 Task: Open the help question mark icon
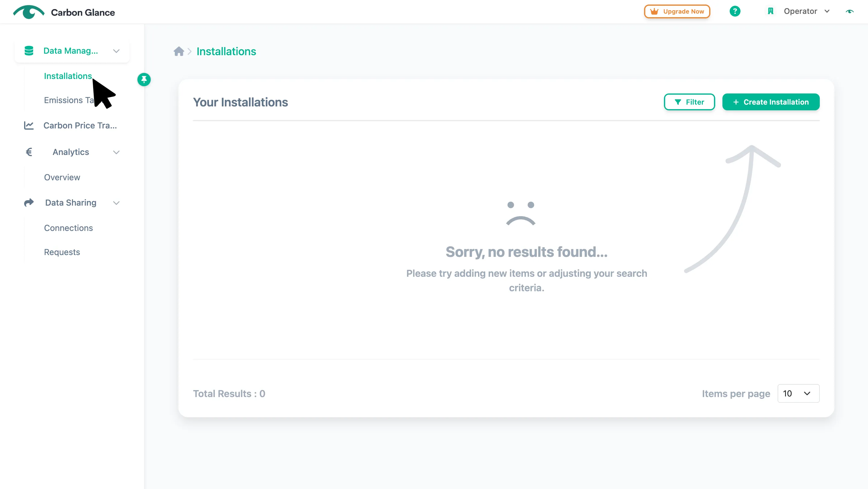735,11
